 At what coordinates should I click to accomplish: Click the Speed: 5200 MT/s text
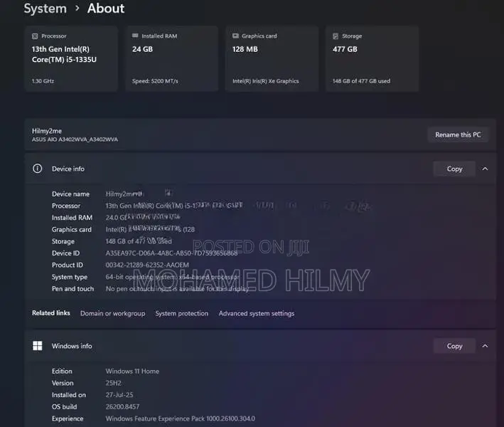(155, 81)
